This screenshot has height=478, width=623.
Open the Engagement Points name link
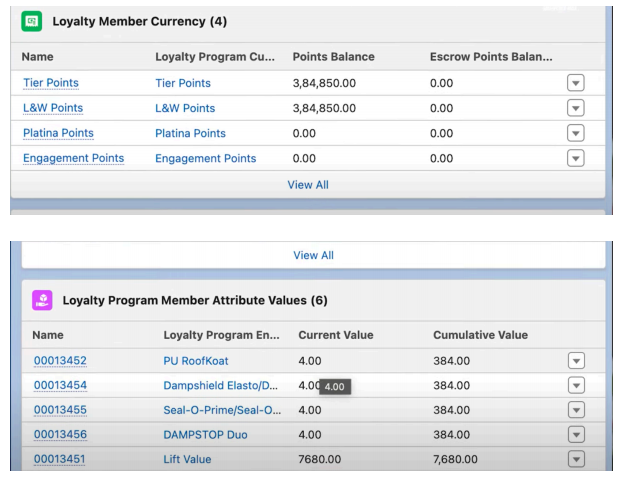[x=73, y=158]
